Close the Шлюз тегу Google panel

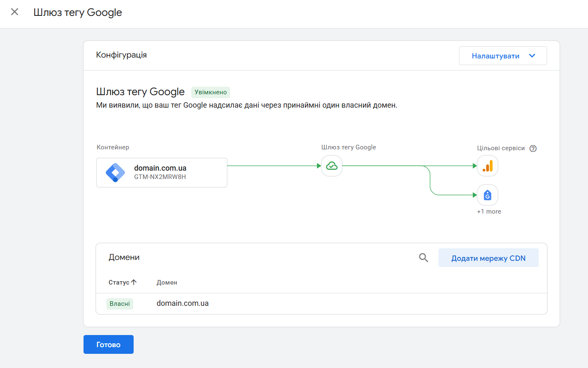(x=15, y=12)
